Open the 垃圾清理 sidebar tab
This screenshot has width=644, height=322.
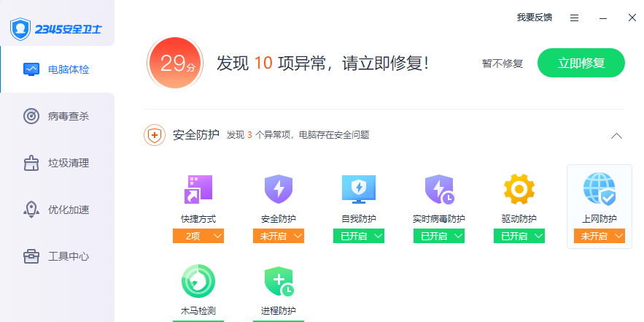click(x=57, y=164)
